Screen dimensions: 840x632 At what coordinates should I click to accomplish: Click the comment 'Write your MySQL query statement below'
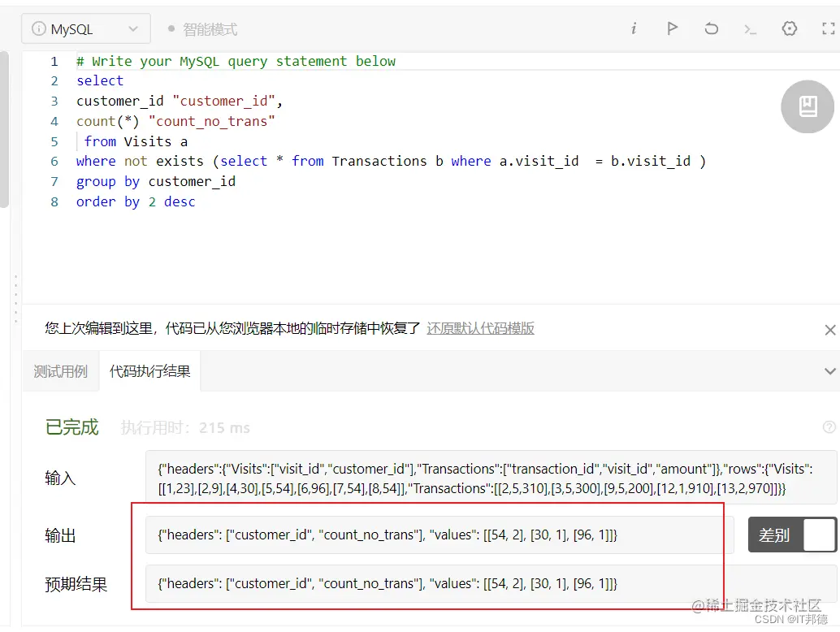[244, 62]
